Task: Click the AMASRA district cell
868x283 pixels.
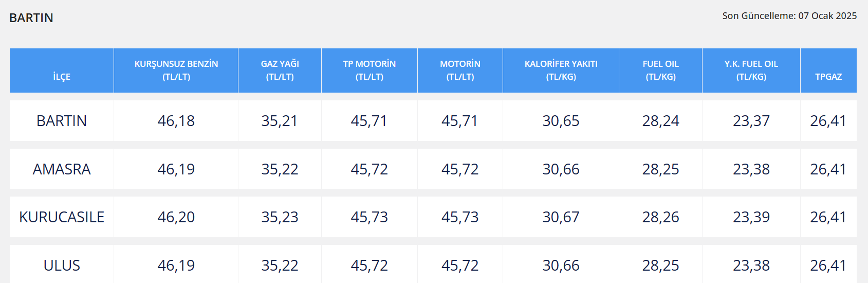Action: tap(62, 169)
